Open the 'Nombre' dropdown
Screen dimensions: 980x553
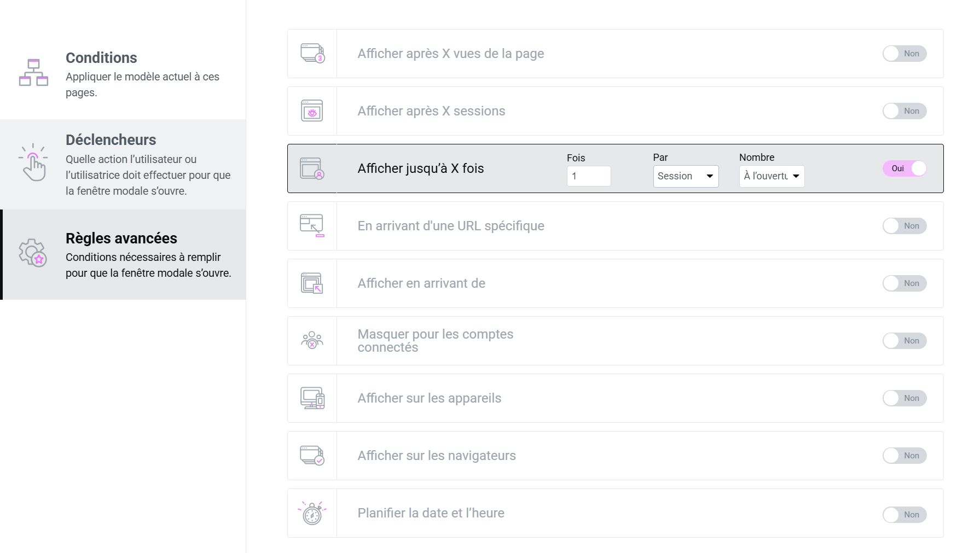tap(771, 176)
